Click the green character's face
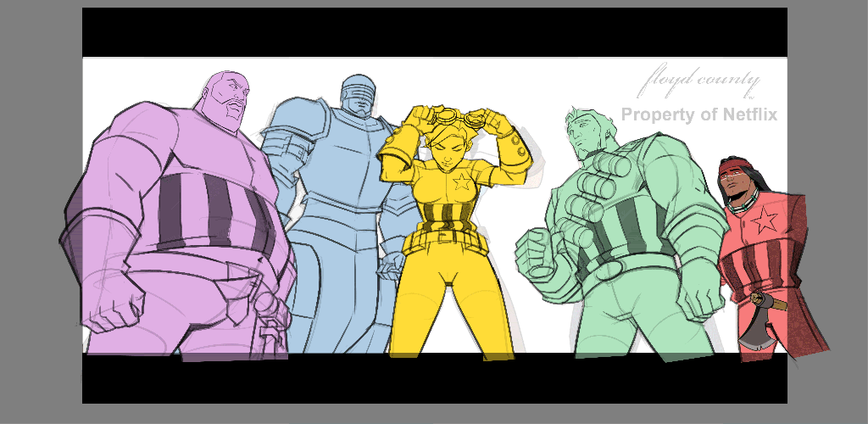 coord(587,133)
